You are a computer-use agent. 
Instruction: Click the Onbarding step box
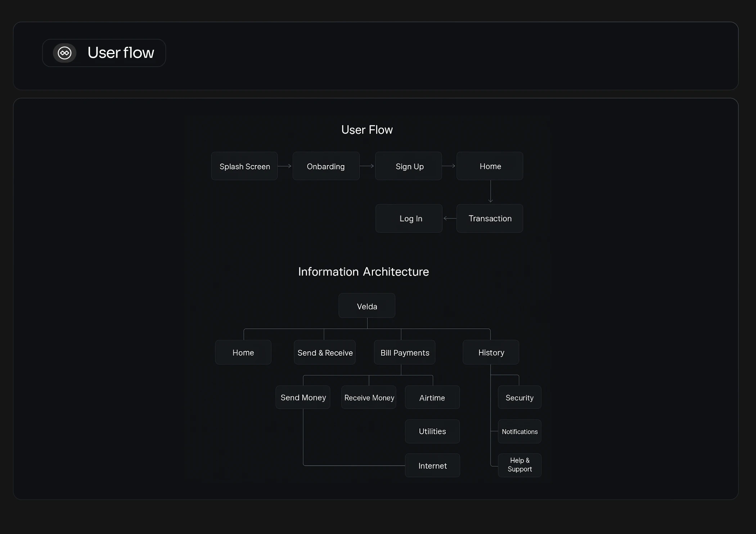pos(326,166)
